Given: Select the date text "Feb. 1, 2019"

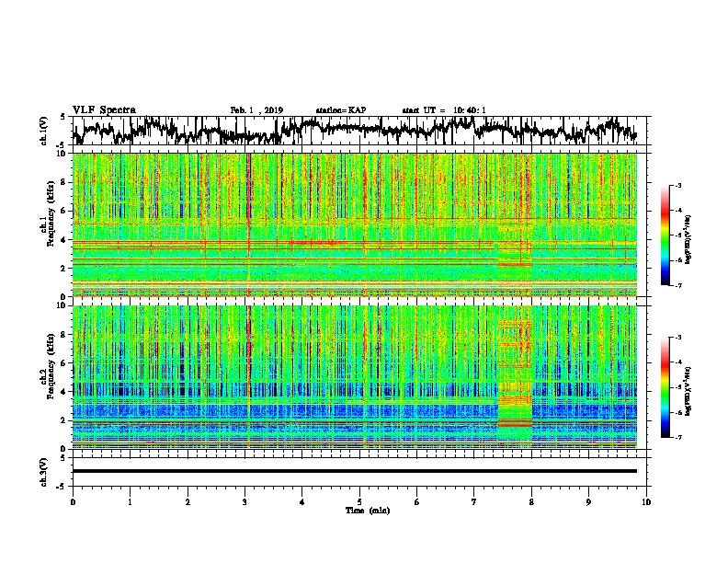Looking at the screenshot, I should 256,110.
